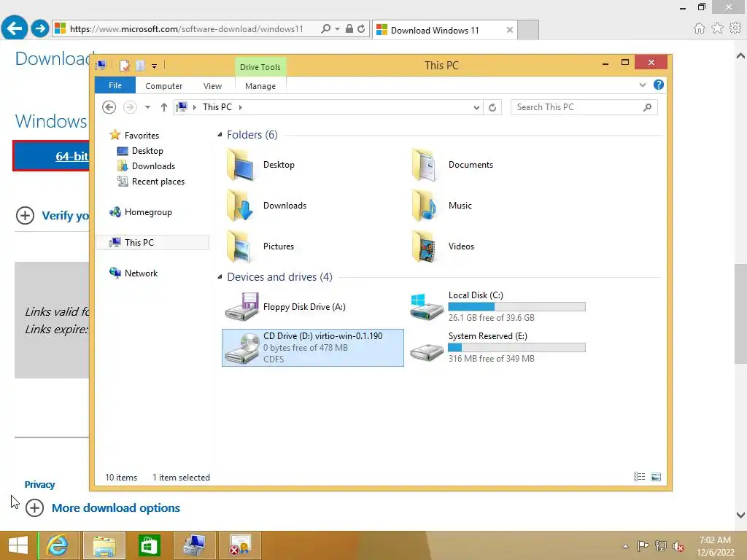Expand More download options plus icon
Screen dimensions: 747x560
(x=34, y=507)
